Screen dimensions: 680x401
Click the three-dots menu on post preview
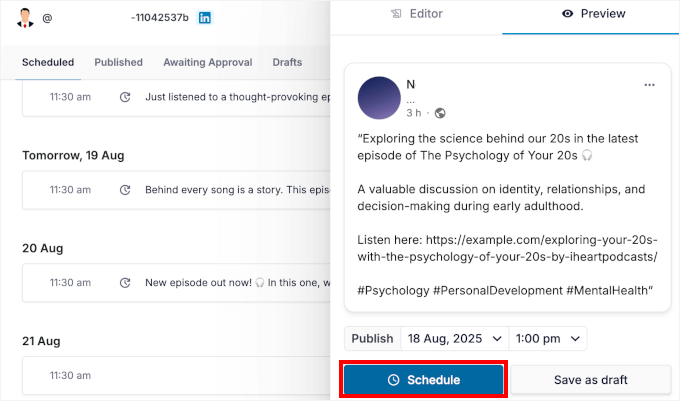click(650, 84)
